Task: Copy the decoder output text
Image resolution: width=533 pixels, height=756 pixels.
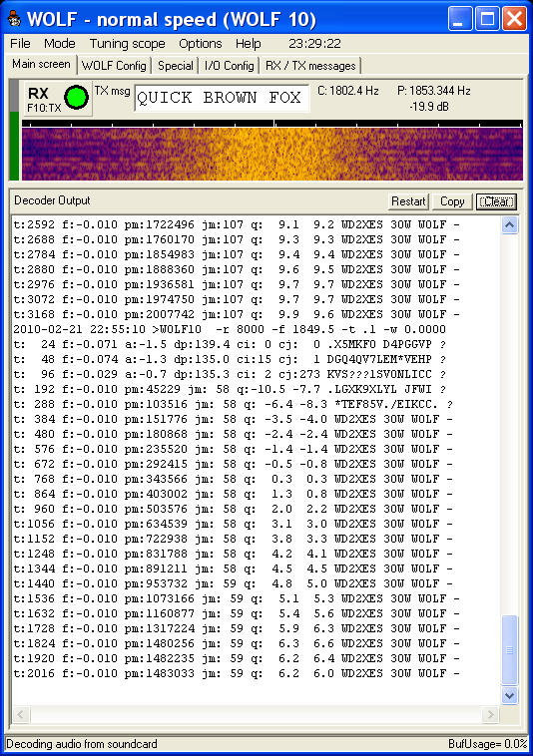Action: pos(452,201)
